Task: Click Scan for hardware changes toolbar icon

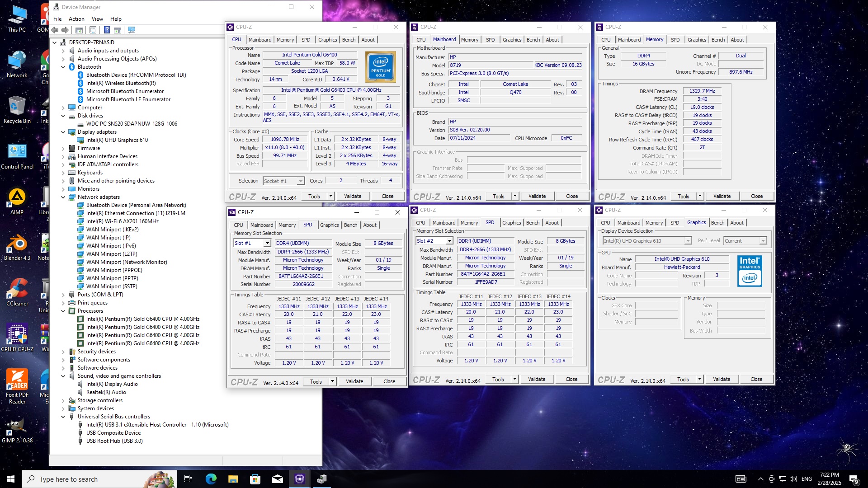Action: (132, 30)
